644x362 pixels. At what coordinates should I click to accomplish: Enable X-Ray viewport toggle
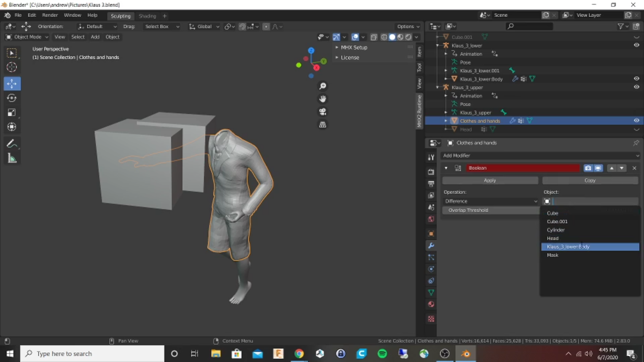click(x=374, y=37)
